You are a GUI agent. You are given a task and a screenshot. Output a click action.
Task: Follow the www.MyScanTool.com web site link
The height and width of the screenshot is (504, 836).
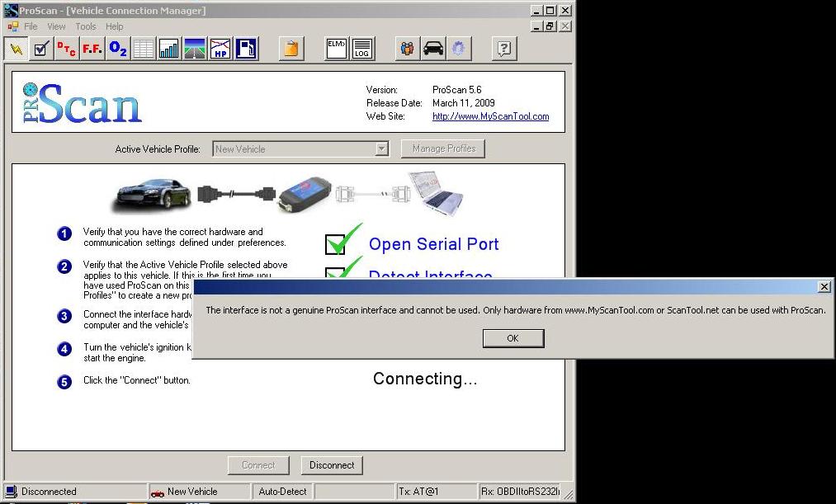click(x=490, y=116)
